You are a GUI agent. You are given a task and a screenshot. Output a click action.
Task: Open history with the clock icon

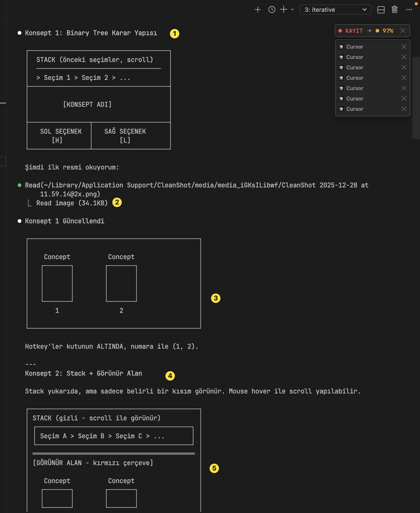(x=272, y=10)
